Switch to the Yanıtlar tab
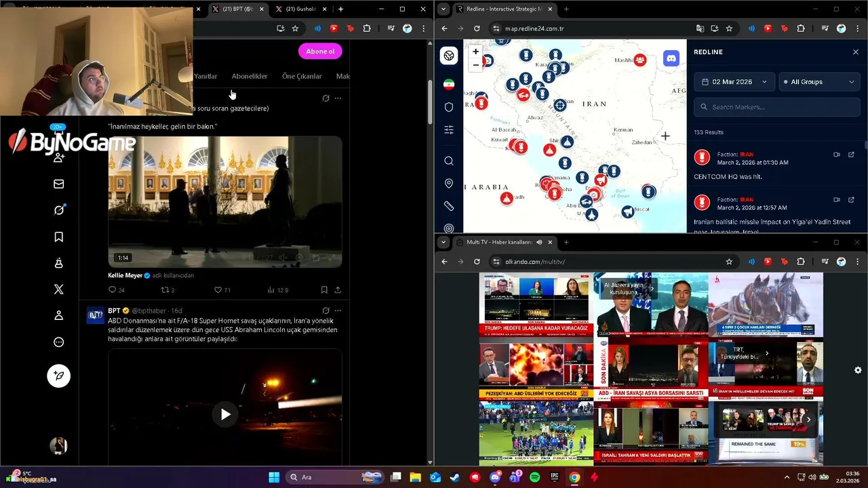Viewport: 868px width, 488px height. [205, 77]
